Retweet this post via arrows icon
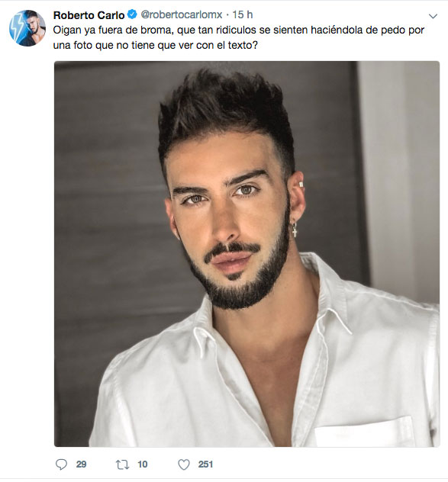The width and height of the screenshot is (448, 482). 122,464
